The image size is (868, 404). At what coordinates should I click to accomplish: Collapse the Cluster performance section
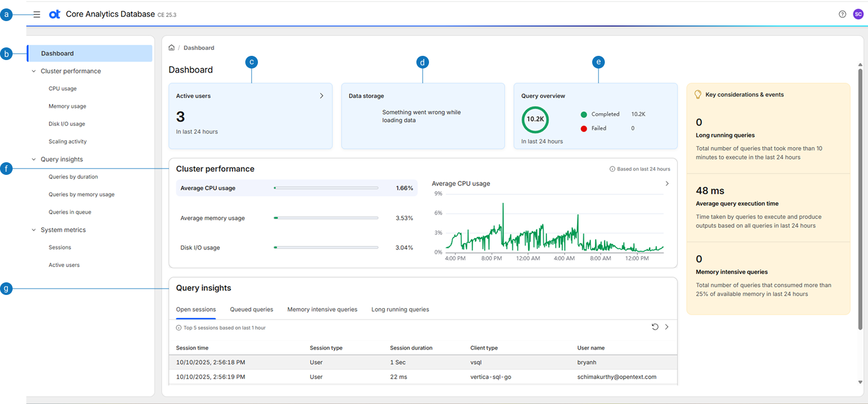tap(34, 71)
